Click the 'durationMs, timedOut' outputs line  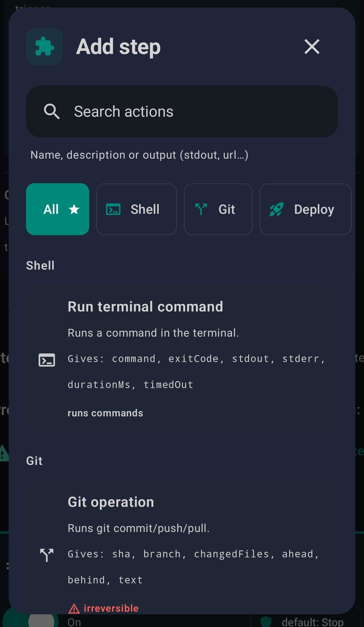(x=130, y=385)
